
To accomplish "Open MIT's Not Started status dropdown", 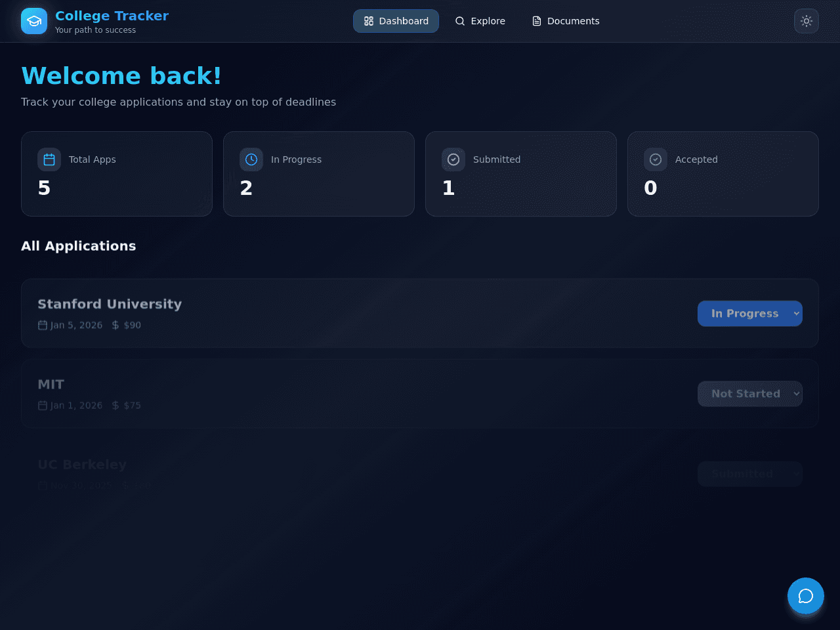I will click(750, 394).
